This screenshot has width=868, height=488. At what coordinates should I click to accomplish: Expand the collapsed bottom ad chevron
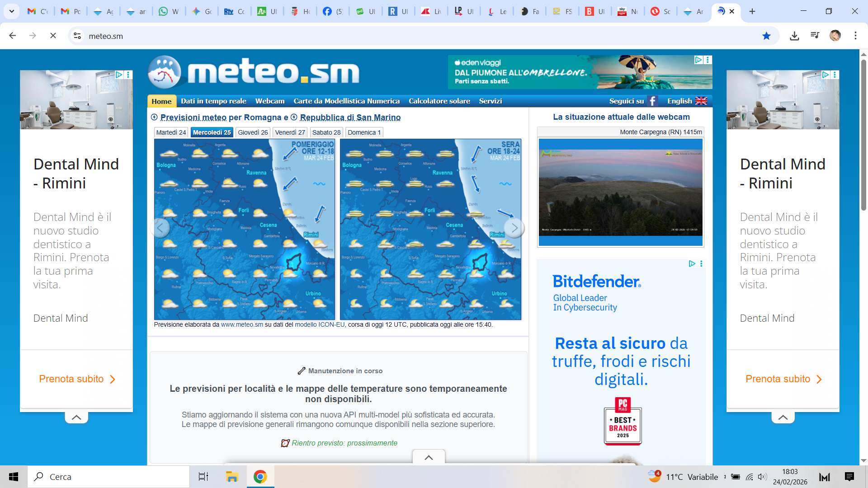click(429, 457)
